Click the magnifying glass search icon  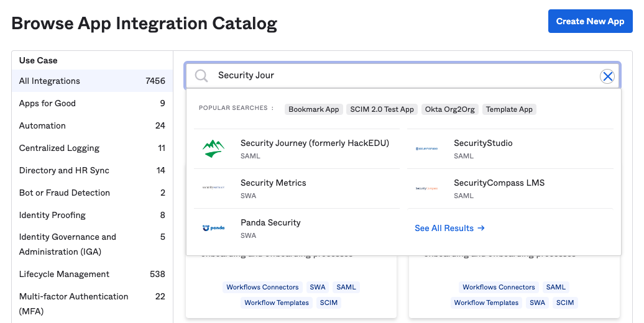pyautogui.click(x=201, y=76)
